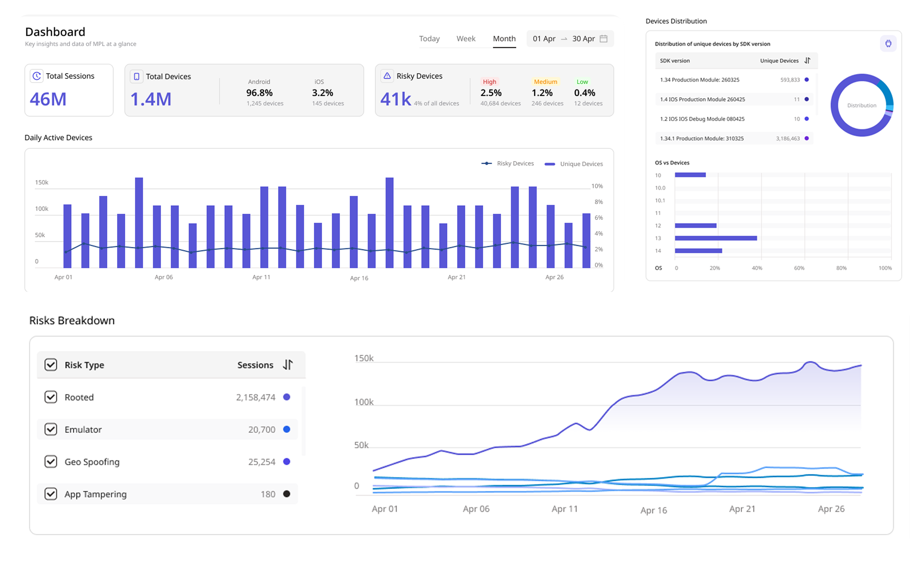Sort SDK versions by Unique Devices arrows
This screenshot has height=565, width=924.
pos(807,61)
